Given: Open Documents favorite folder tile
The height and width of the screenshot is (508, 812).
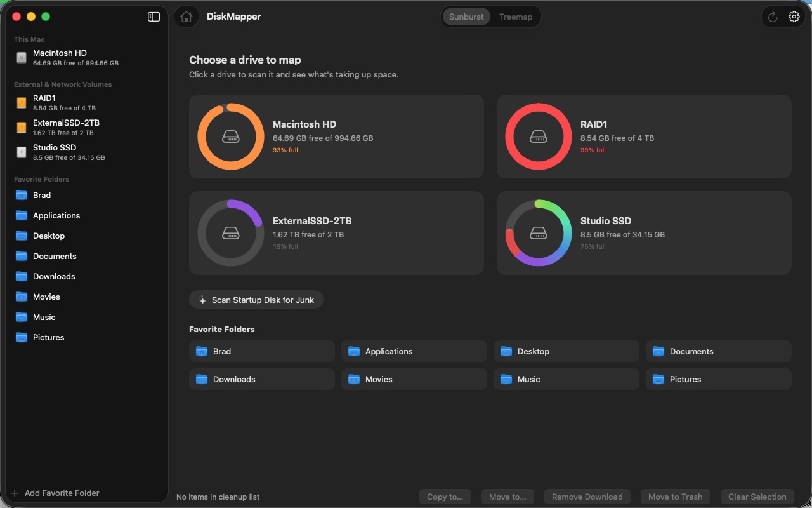Looking at the screenshot, I should tap(719, 351).
